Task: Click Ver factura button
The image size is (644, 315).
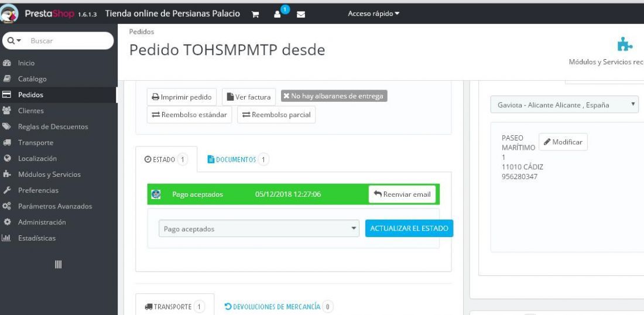Action: tap(248, 97)
